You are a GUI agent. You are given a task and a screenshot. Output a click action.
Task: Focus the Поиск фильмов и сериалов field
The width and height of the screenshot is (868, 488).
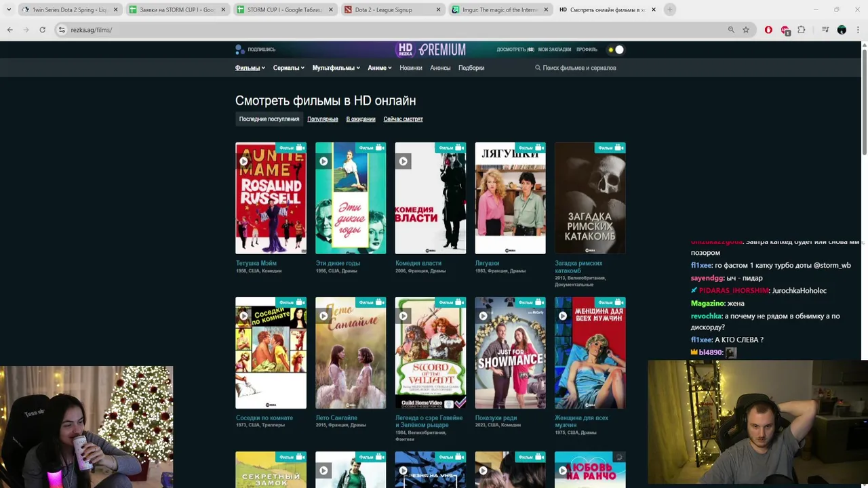(x=580, y=68)
